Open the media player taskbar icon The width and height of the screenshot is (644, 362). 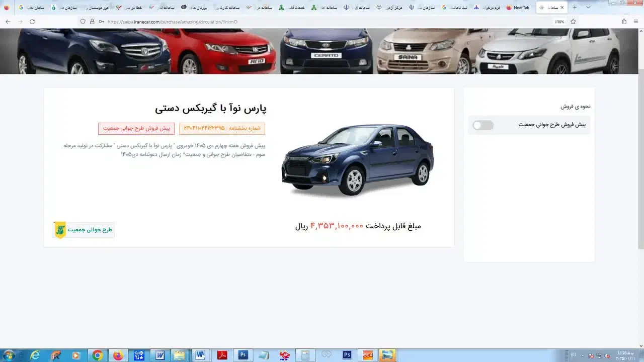point(76,355)
